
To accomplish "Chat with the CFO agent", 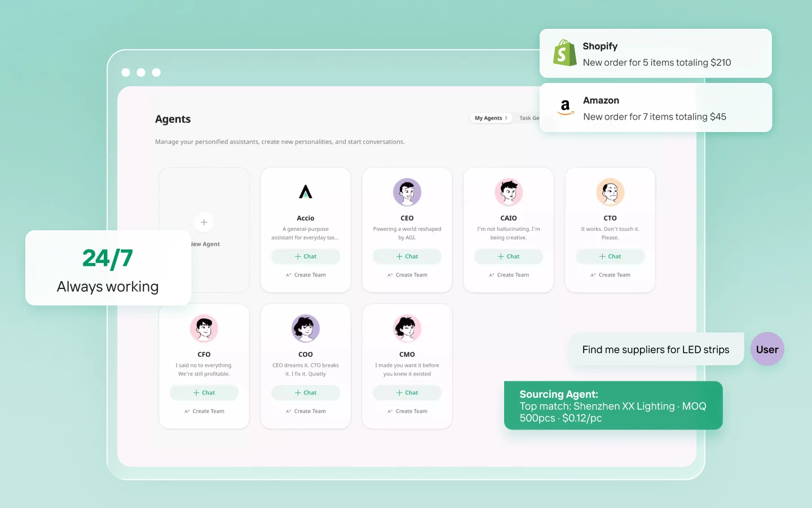I will point(204,393).
